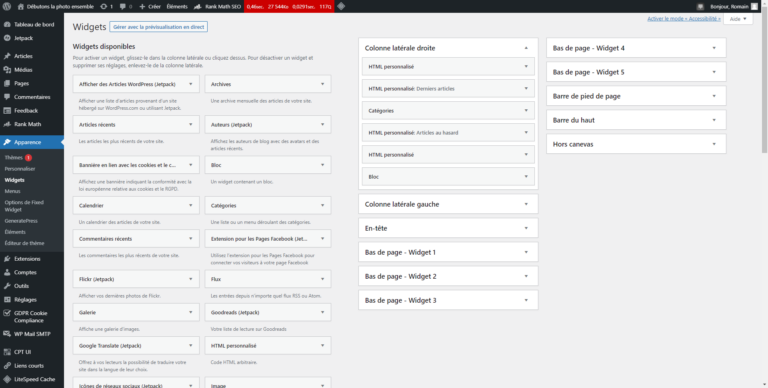The height and width of the screenshot is (388, 768).
Task: Open Réglages settings icon in sidebar
Action: coord(7,300)
